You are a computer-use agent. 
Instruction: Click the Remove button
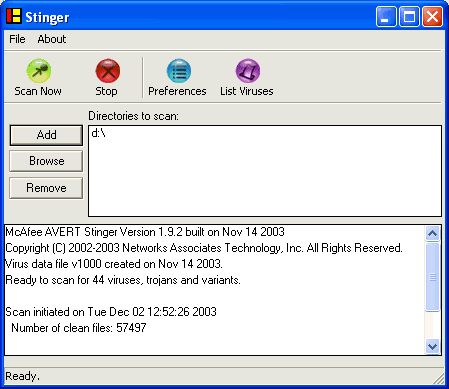[46, 188]
